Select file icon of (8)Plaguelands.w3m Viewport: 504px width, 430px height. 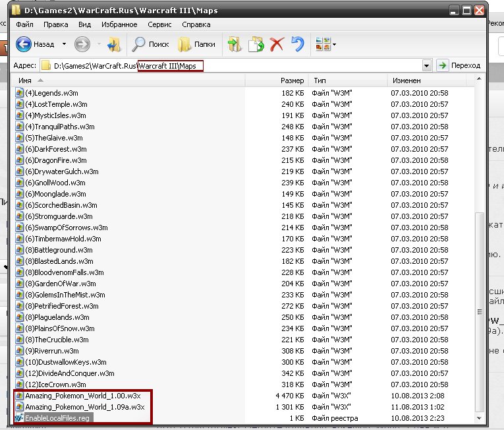19,317
